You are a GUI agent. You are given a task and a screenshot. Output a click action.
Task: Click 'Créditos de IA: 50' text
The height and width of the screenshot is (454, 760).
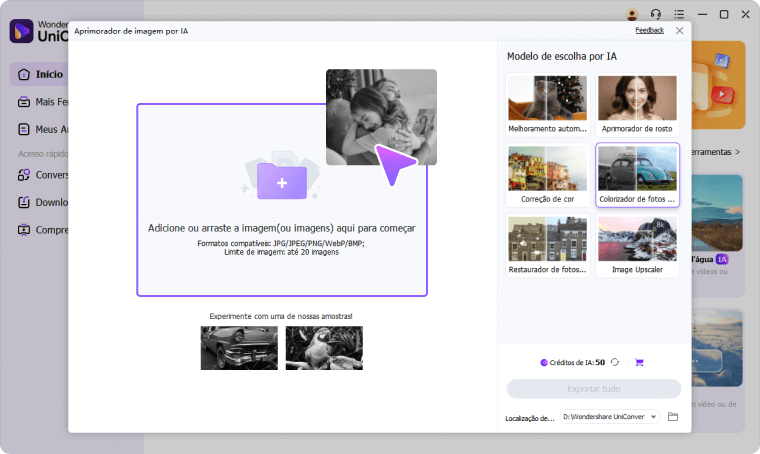pyautogui.click(x=577, y=362)
